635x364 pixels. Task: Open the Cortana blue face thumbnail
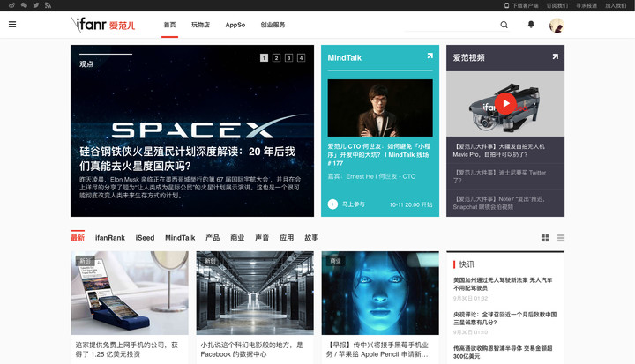click(x=380, y=293)
